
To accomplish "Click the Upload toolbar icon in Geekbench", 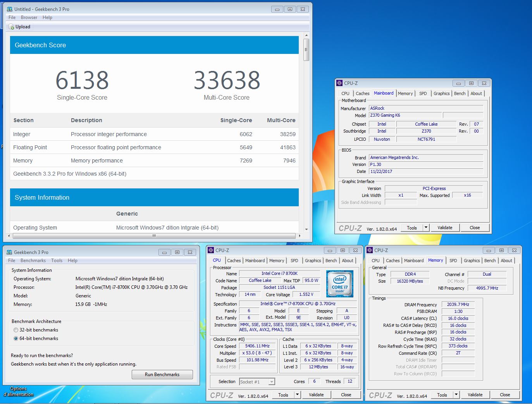I will tap(11, 27).
